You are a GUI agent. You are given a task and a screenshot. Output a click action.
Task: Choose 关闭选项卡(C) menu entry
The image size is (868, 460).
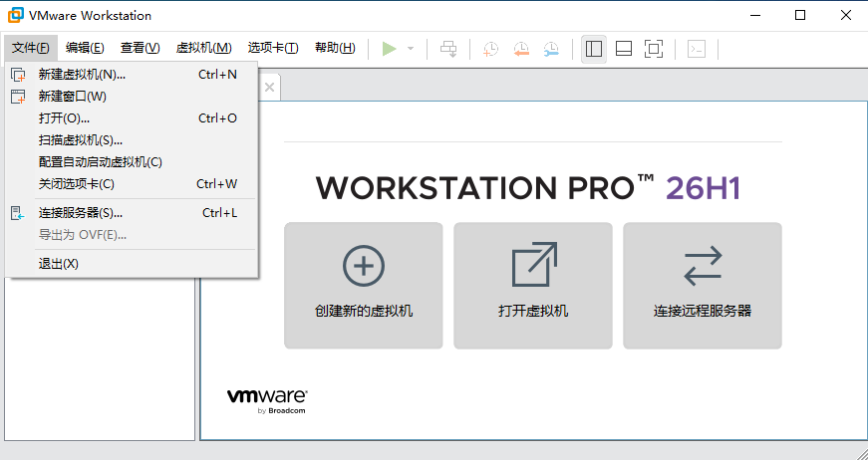132,183
